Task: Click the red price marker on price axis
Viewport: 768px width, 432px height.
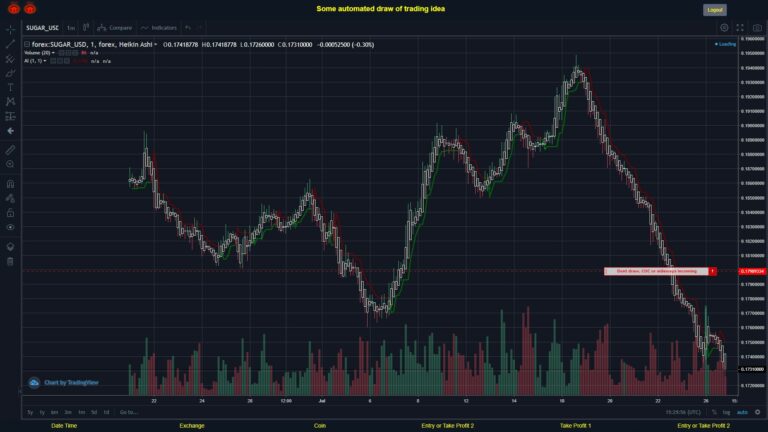Action: [x=752, y=271]
